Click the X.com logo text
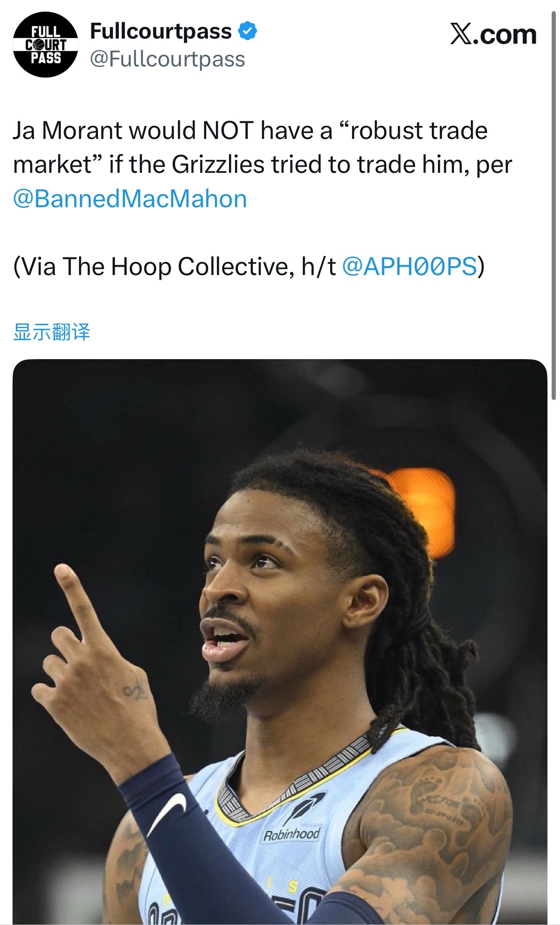Viewport: 560px width, 925px height. click(x=493, y=34)
